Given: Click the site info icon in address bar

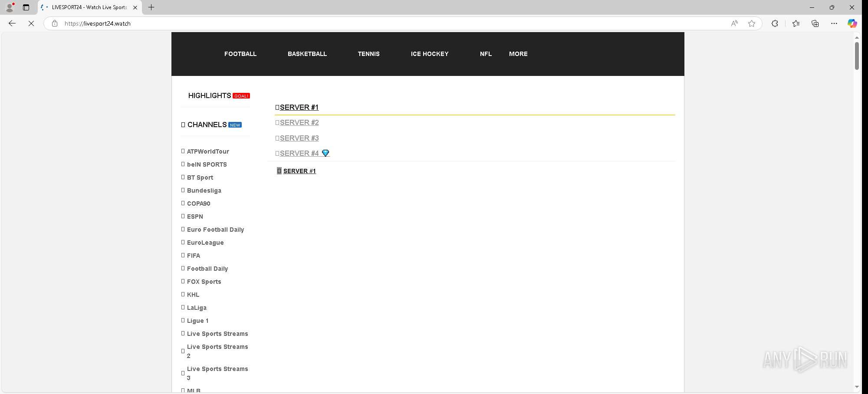Looking at the screenshot, I should click(x=55, y=23).
